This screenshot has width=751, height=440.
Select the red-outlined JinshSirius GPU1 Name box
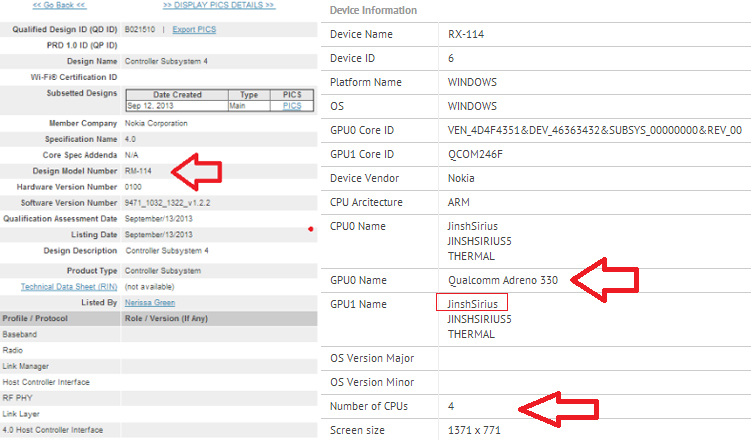click(x=472, y=302)
